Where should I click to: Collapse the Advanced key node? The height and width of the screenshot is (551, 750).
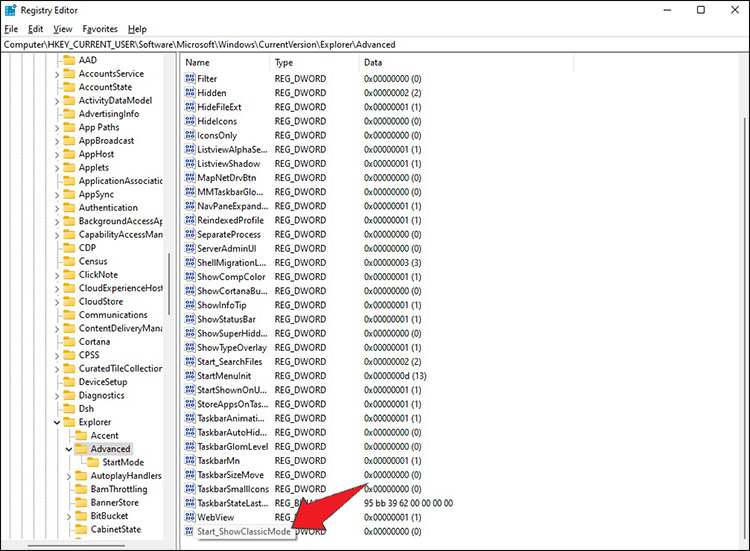69,449
